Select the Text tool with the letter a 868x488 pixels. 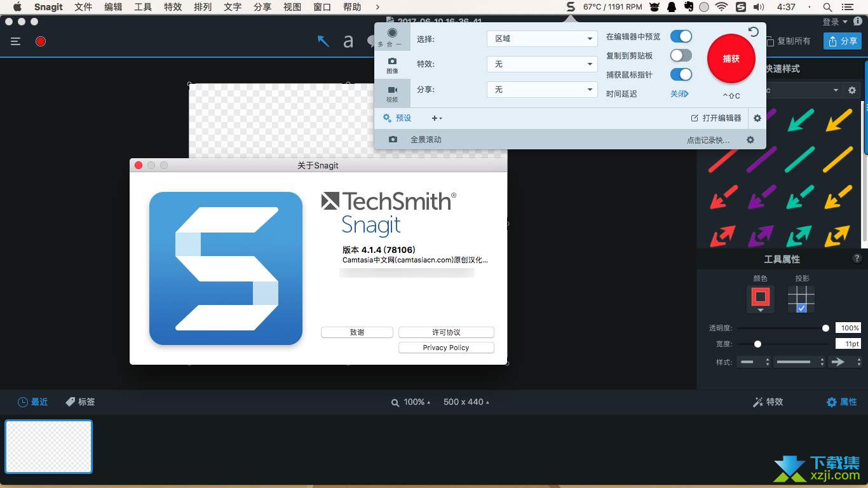[348, 41]
